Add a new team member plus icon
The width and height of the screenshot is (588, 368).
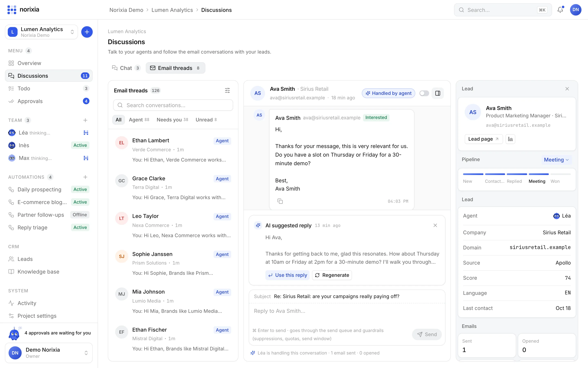[x=85, y=120]
